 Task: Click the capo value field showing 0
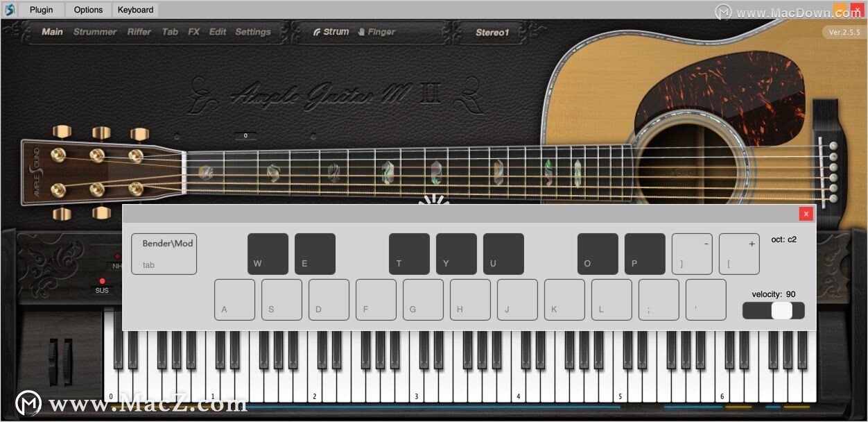[245, 136]
